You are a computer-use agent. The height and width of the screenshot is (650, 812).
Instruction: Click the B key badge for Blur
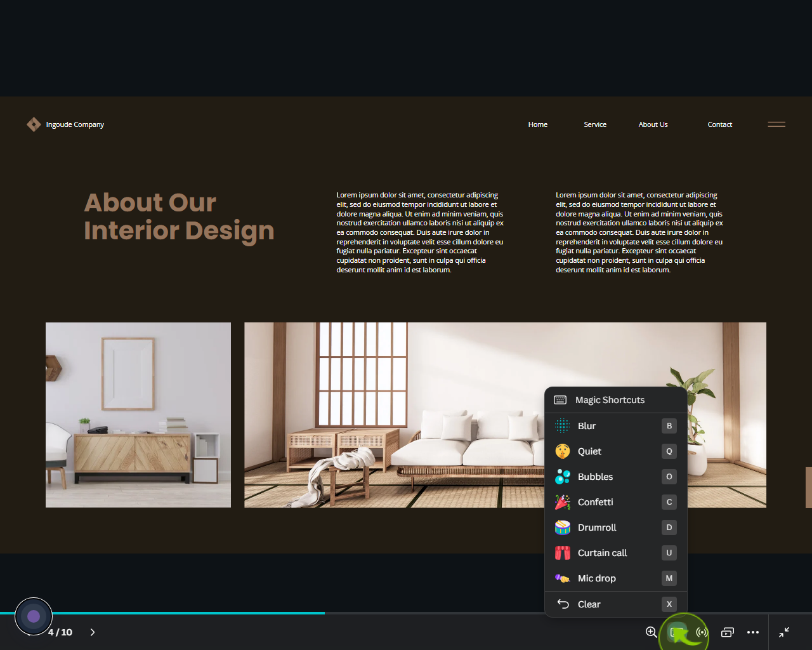tap(669, 426)
